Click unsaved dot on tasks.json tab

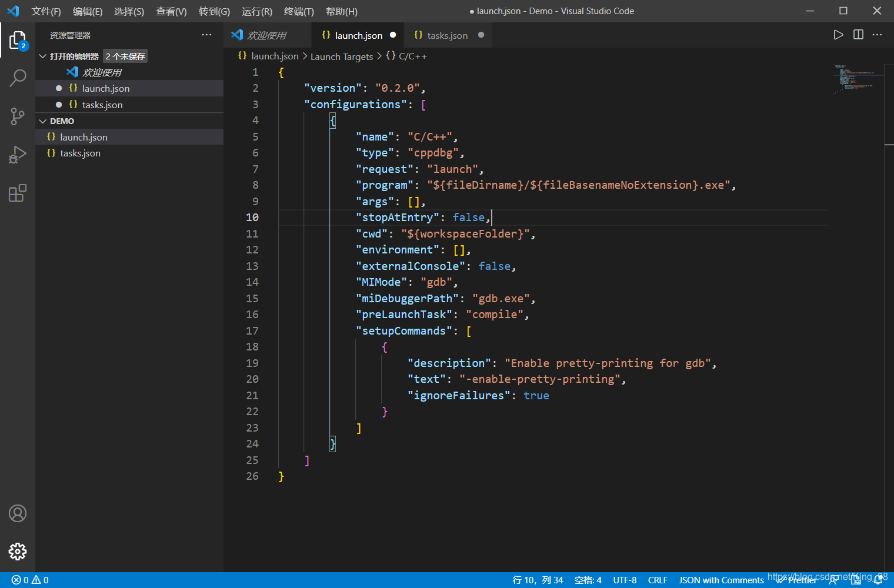[x=481, y=35]
